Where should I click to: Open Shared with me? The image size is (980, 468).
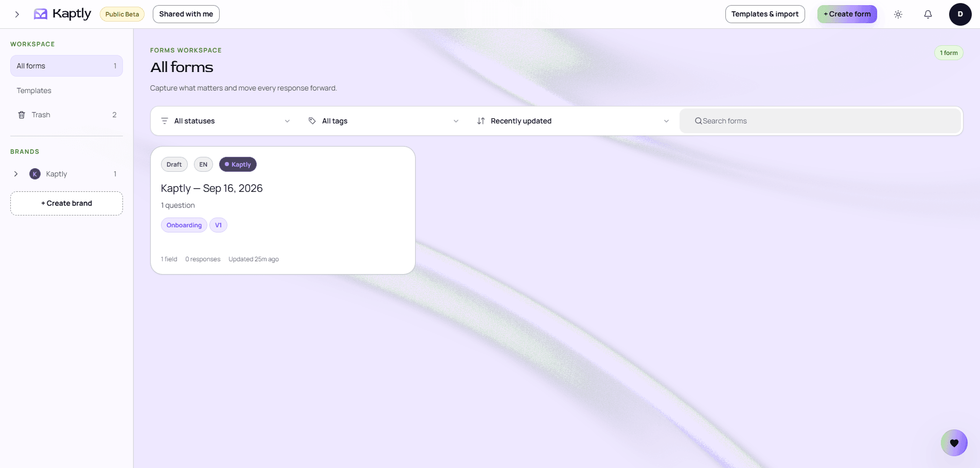pyautogui.click(x=186, y=14)
